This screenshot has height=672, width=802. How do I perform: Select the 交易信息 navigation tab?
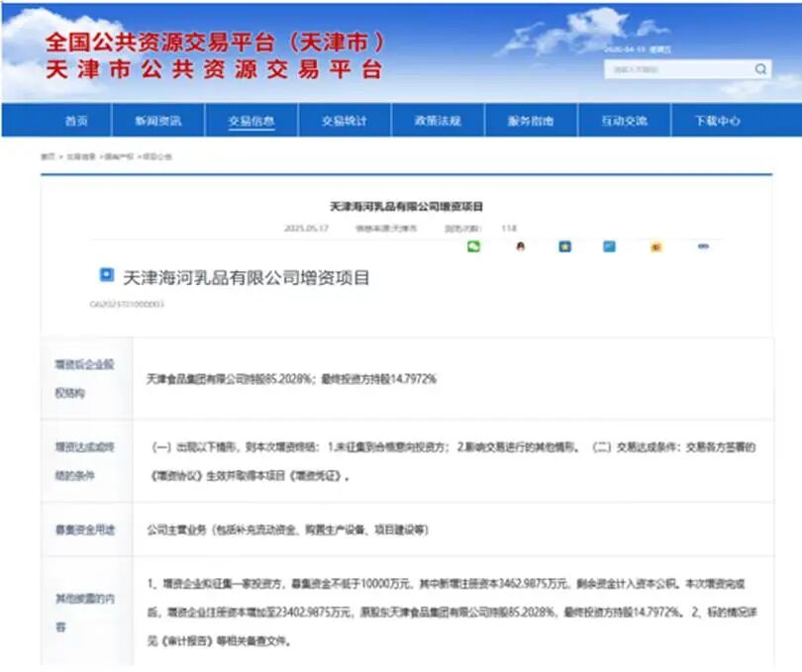click(251, 121)
